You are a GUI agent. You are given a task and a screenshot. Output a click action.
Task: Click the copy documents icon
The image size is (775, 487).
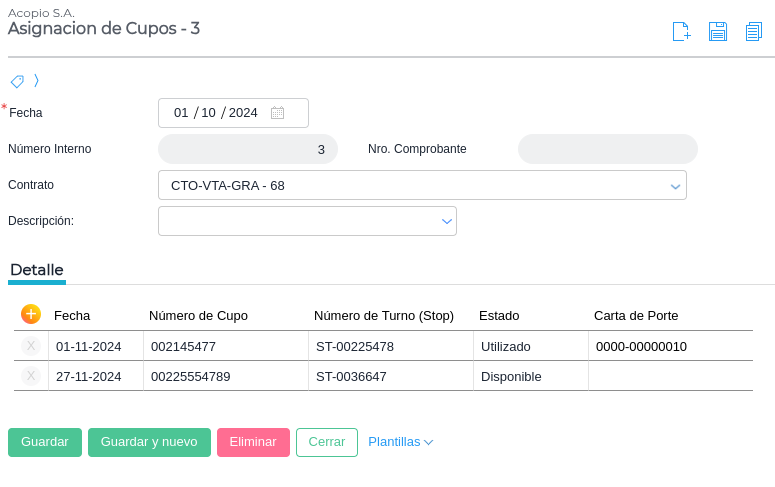[x=753, y=31]
